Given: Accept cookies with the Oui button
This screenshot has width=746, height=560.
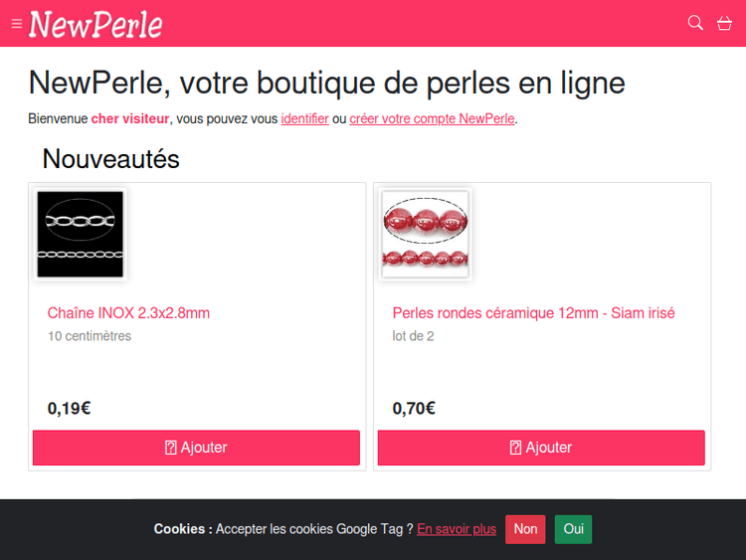Looking at the screenshot, I should [x=573, y=529].
